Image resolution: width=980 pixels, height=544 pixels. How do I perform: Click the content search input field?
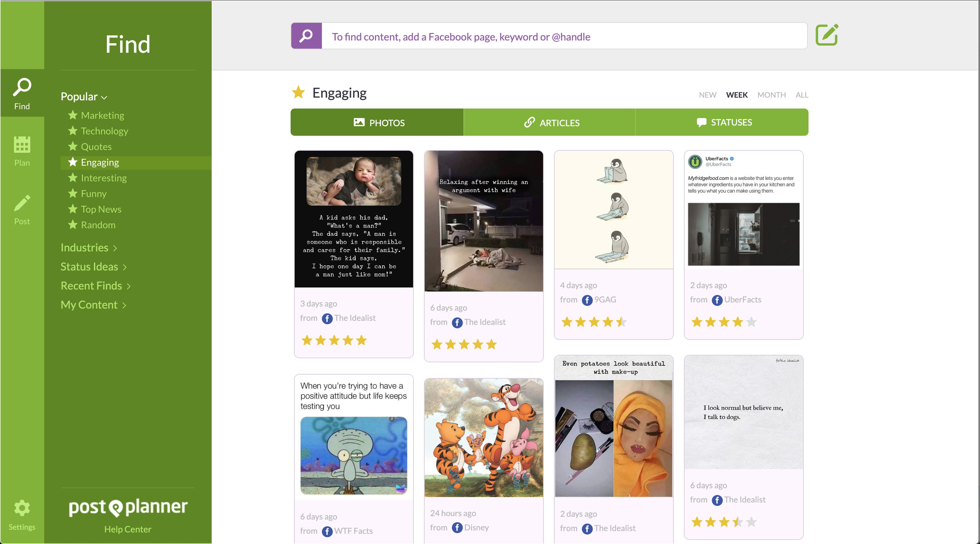point(564,36)
